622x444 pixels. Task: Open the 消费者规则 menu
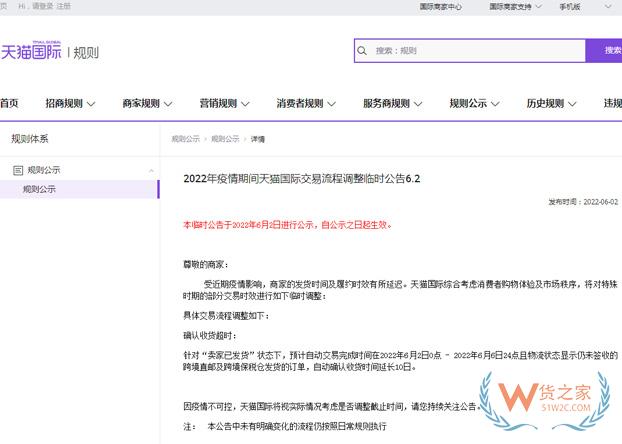point(300,103)
